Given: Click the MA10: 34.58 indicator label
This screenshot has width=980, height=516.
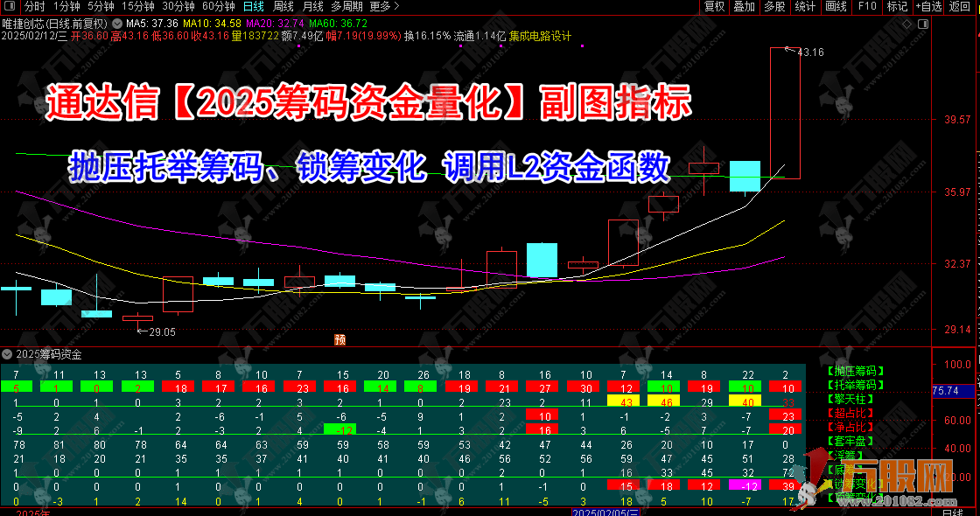Looking at the screenshot, I should coord(212,23).
